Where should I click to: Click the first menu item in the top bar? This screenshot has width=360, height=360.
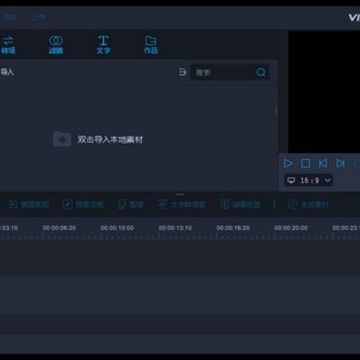[x=10, y=17]
